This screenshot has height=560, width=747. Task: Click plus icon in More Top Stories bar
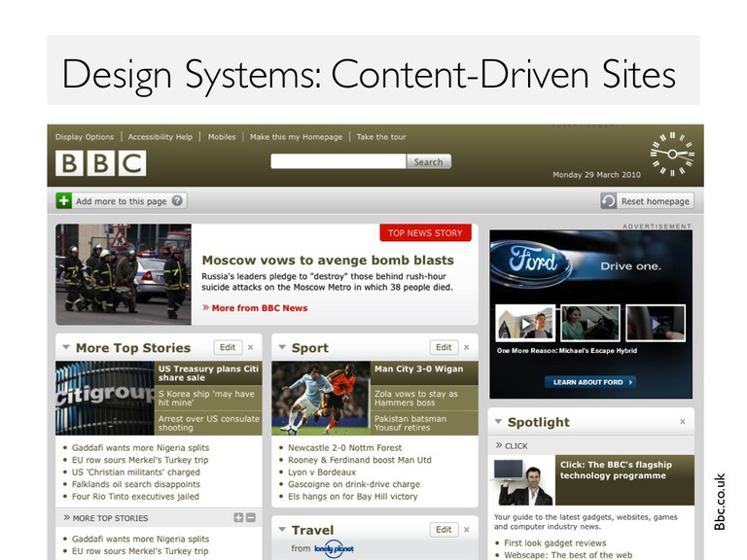pos(238,517)
